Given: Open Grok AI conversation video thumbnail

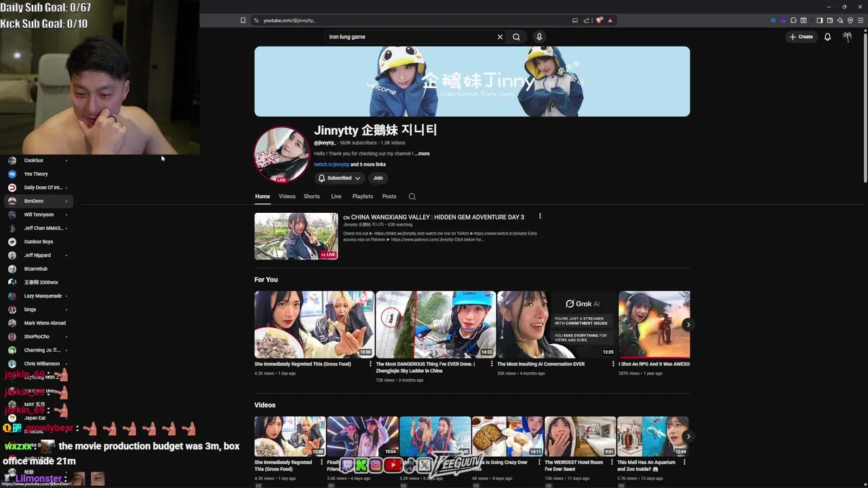Looking at the screenshot, I should pyautogui.click(x=557, y=325).
